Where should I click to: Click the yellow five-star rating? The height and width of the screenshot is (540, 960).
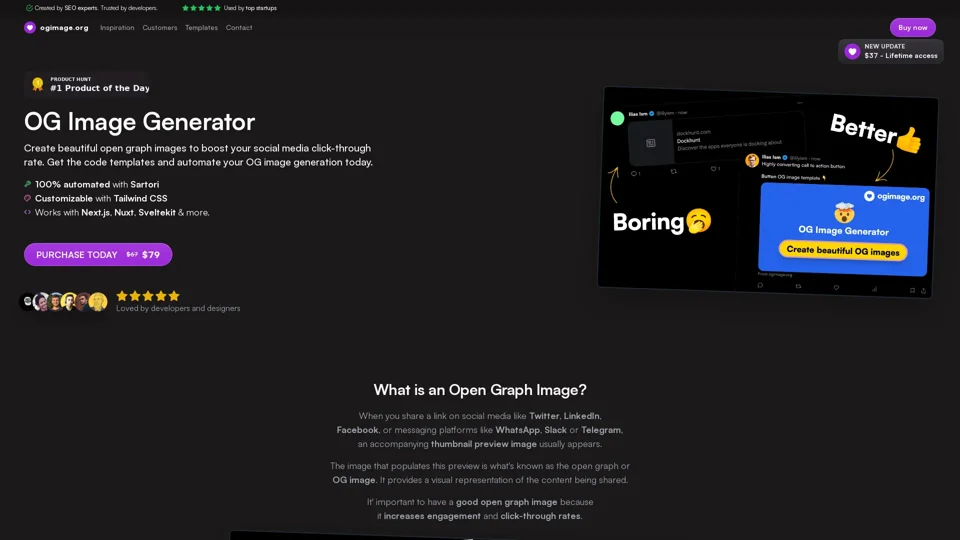(148, 296)
